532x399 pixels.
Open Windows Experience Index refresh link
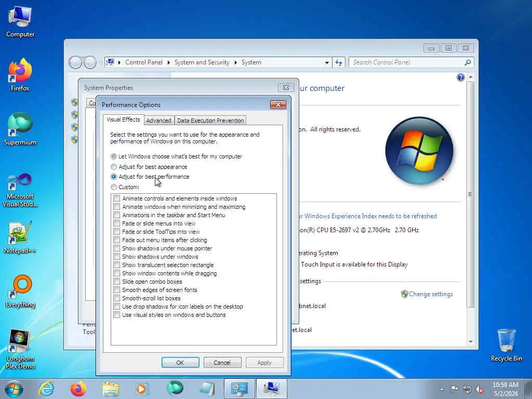[368, 216]
